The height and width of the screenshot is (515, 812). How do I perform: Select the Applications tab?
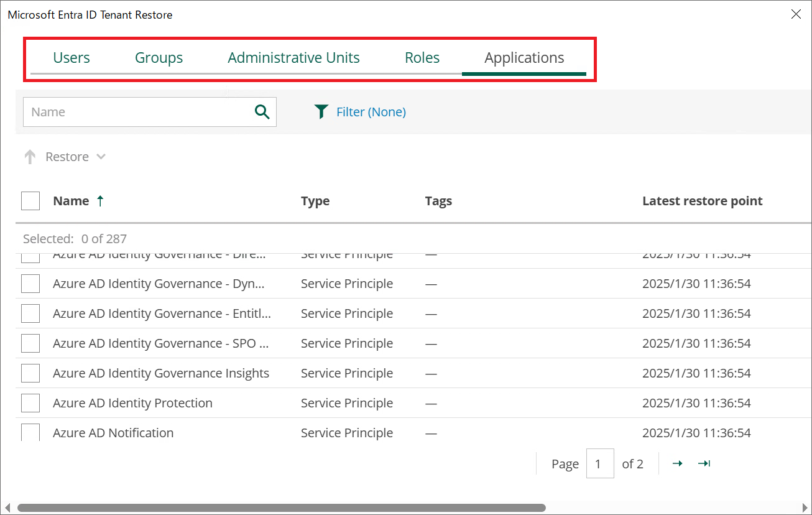(x=524, y=58)
